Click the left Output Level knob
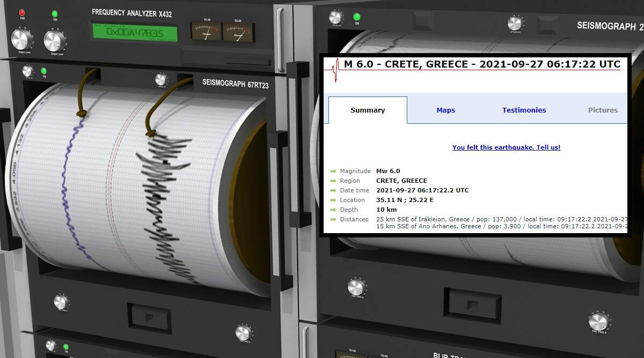Screen dimensions: 644x358 (x=22, y=39)
